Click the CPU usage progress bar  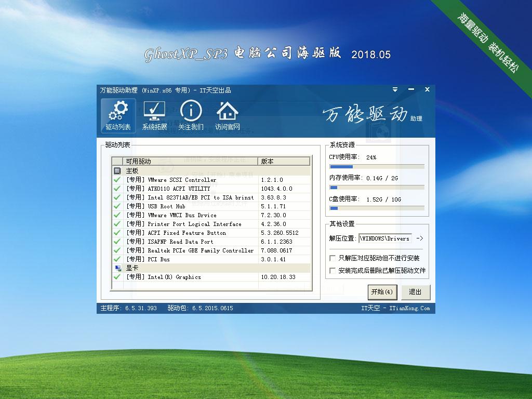click(x=376, y=167)
